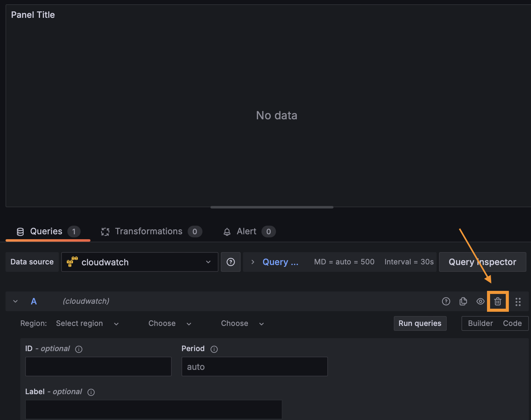Viewport: 531px width, 420px height.
Task: Duplicate query A using the copy icon
Action: click(463, 301)
